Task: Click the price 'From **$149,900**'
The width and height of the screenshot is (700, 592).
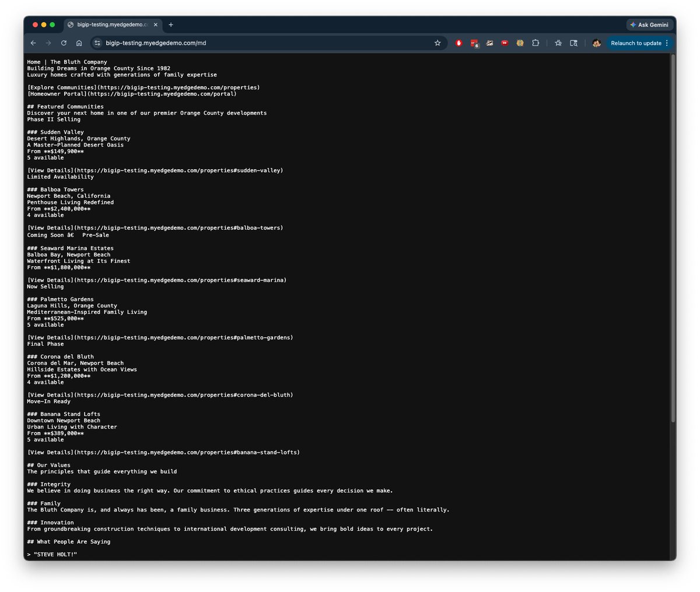Action: [55, 152]
